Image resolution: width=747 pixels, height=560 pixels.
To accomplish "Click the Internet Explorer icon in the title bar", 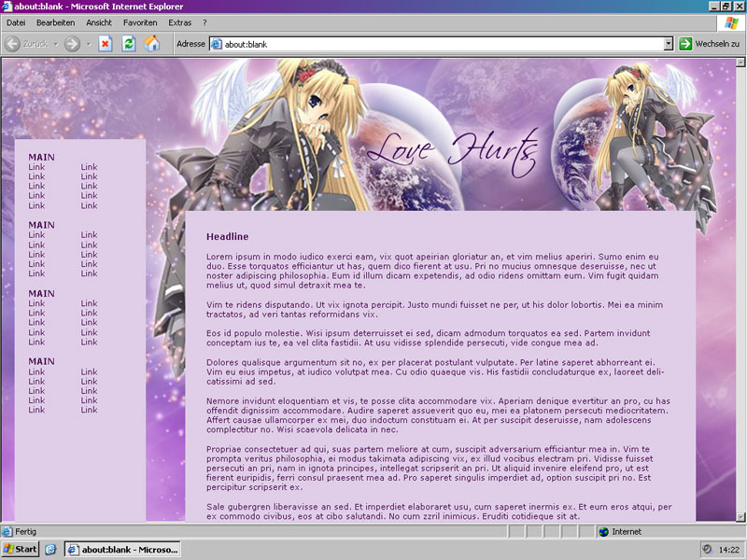I will tap(7, 7).
